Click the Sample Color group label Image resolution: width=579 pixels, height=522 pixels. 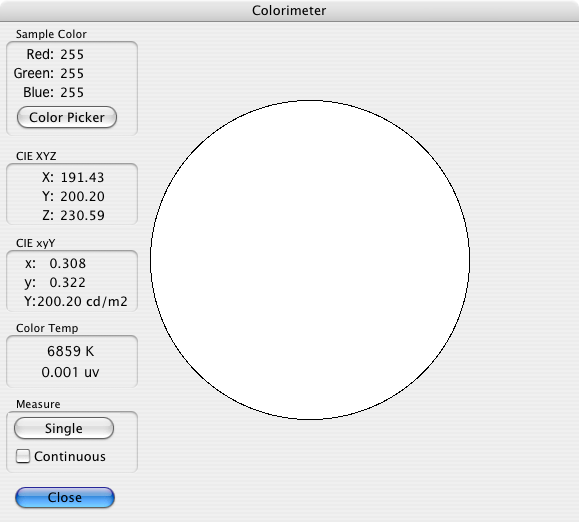(x=51, y=34)
